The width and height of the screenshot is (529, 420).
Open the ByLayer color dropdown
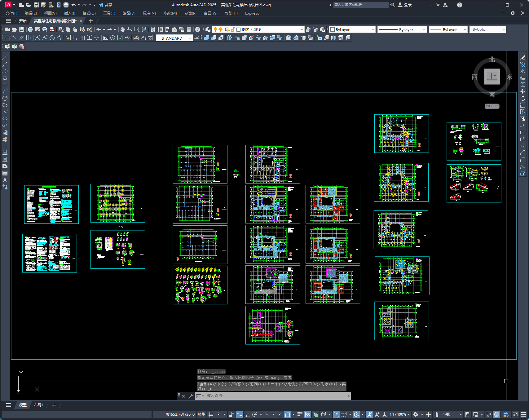352,29
